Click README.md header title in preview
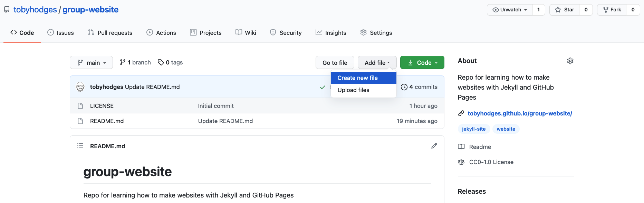 pyautogui.click(x=108, y=146)
